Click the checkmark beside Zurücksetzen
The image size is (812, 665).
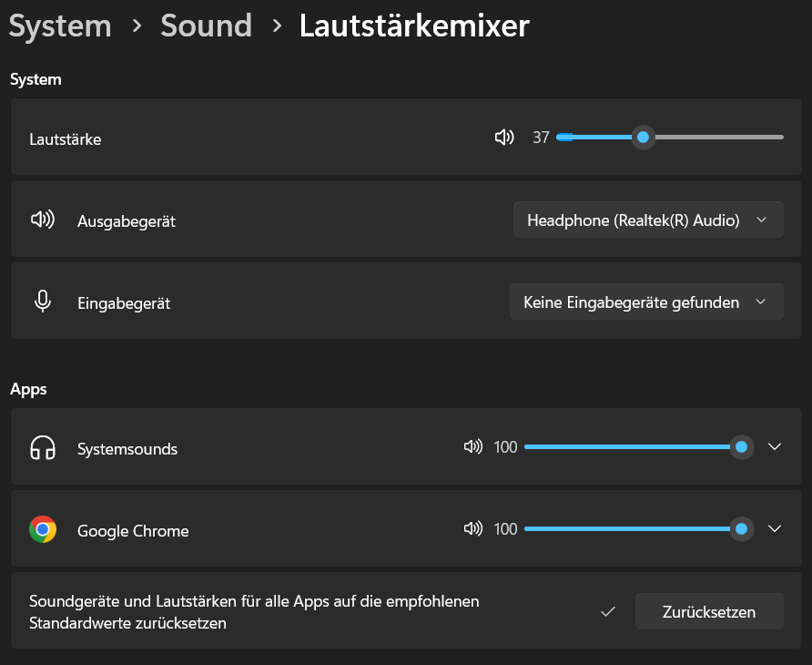608,612
